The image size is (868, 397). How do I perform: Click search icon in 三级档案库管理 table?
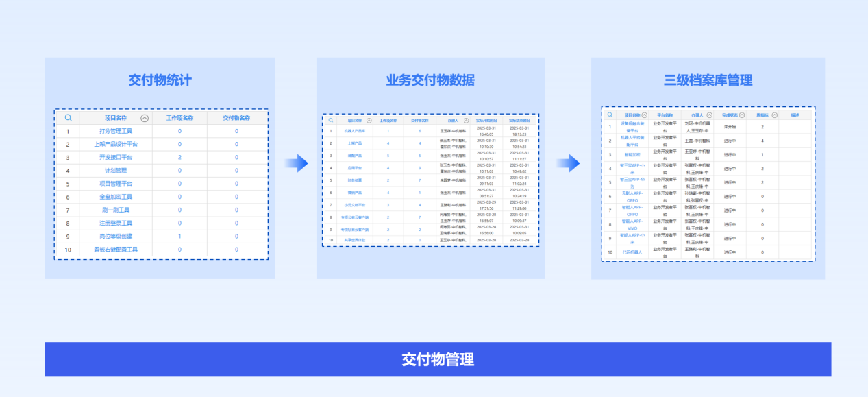610,115
